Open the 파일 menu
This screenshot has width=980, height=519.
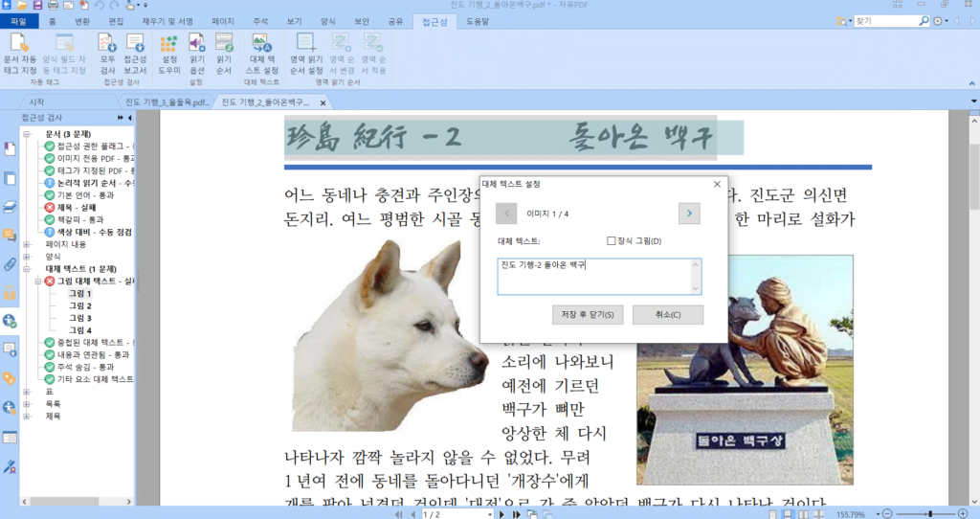click(19, 21)
